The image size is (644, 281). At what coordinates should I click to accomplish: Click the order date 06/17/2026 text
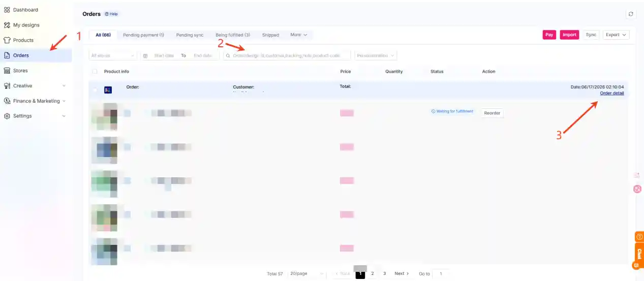click(597, 87)
